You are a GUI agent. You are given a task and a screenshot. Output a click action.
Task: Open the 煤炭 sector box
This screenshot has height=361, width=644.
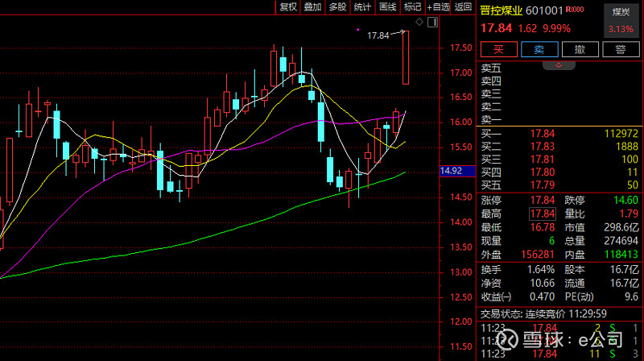pos(620,20)
